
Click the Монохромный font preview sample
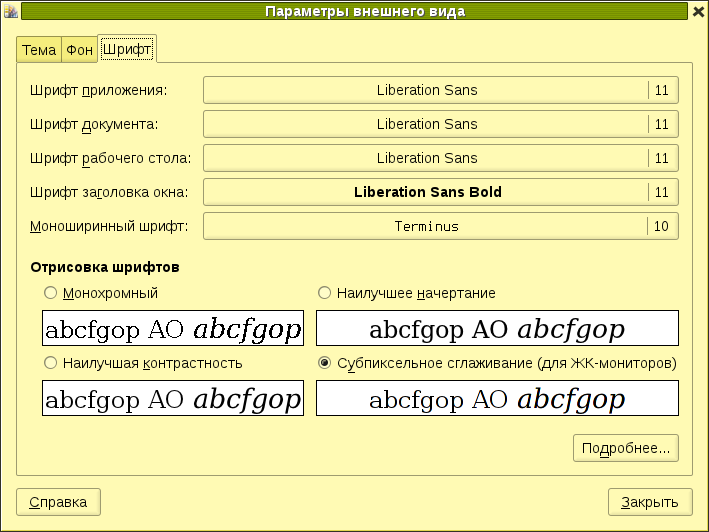[x=173, y=328]
